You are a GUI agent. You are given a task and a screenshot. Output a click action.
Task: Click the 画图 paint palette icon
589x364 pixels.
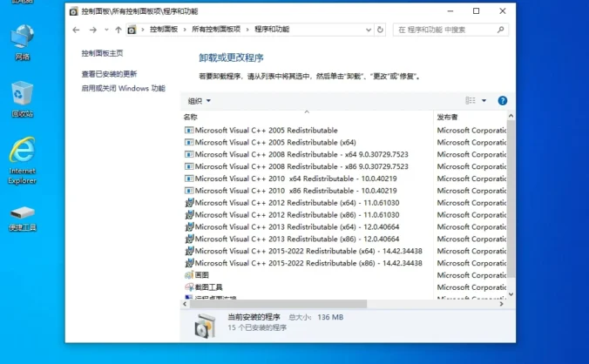[189, 274]
